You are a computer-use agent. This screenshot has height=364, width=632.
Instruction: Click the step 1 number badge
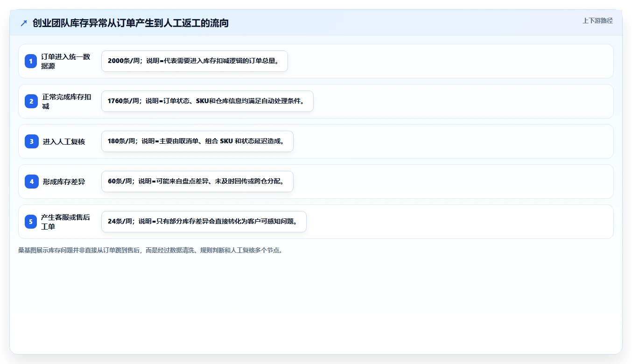tap(31, 61)
